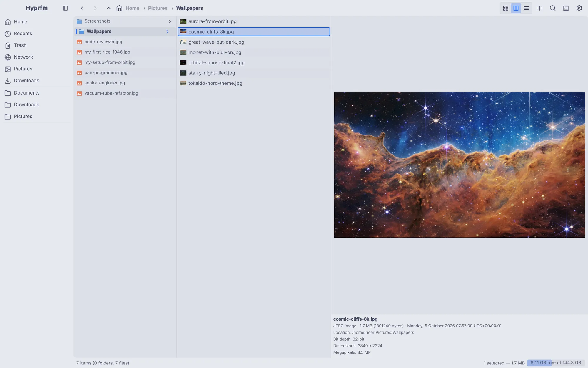Click the Hyprfm app title
588x368 pixels.
37,8
